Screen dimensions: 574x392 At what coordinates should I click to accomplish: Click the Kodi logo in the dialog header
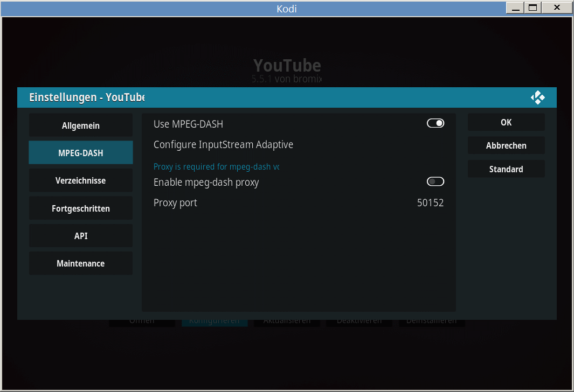tap(537, 97)
